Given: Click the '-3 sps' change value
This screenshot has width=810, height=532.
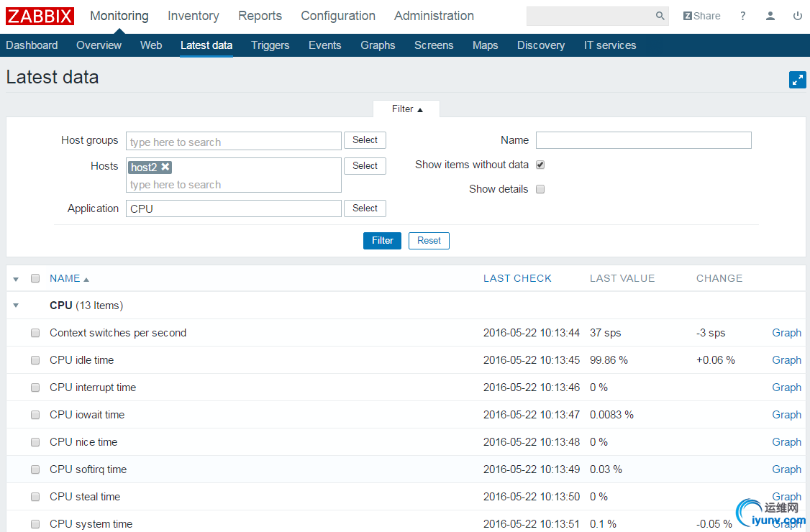Looking at the screenshot, I should click(x=711, y=333).
